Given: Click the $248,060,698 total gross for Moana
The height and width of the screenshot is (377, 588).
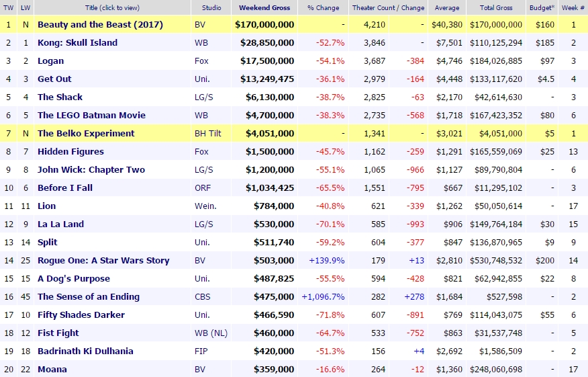Looking at the screenshot, I should pyautogui.click(x=496, y=369).
